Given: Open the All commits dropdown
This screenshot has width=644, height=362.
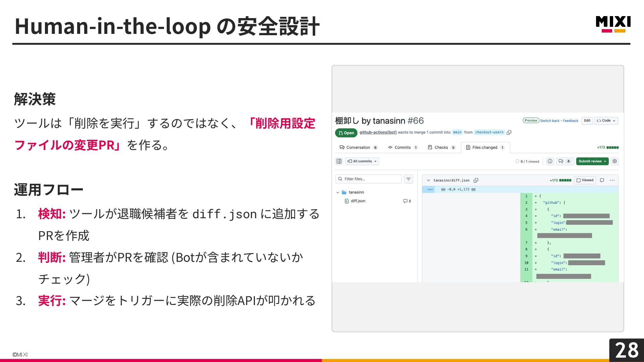Looking at the screenshot, I should [x=362, y=161].
